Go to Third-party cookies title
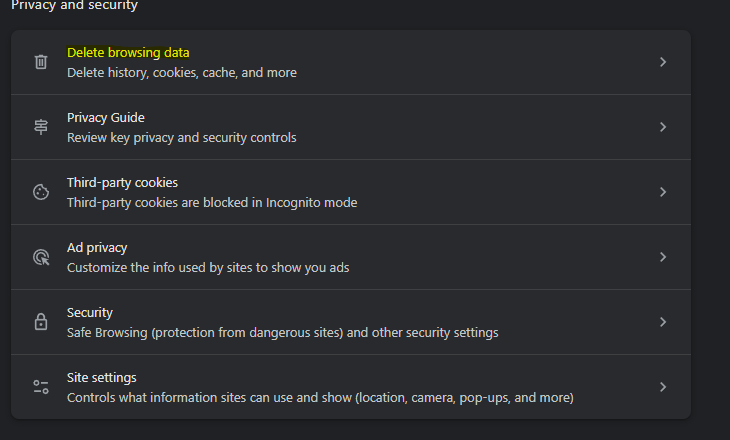 point(122,183)
